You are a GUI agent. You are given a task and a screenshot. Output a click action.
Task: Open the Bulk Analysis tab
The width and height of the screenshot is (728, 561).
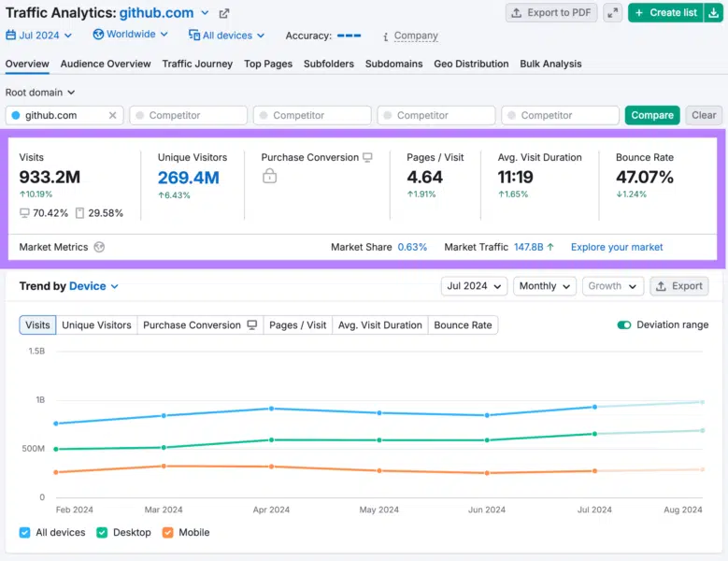(550, 65)
